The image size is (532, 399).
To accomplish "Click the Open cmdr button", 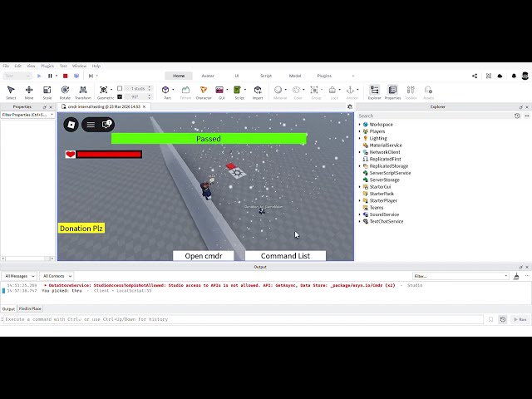I will pos(203,256).
